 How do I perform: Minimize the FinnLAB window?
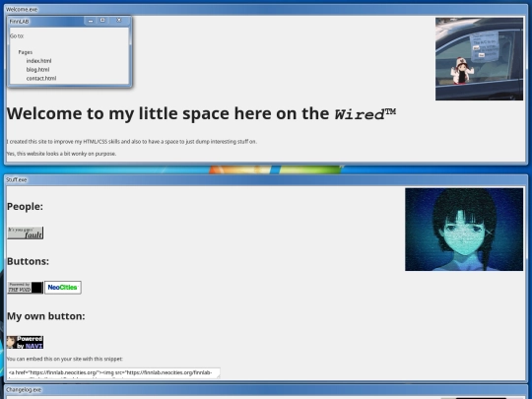coord(91,21)
